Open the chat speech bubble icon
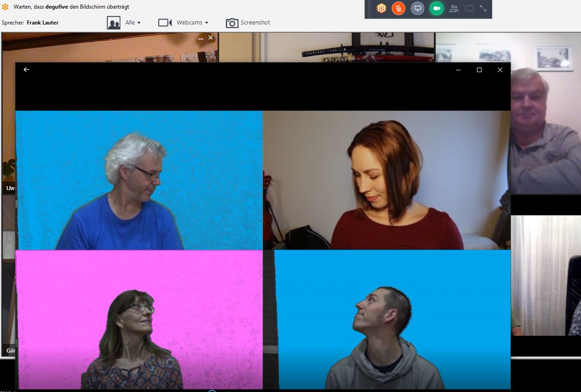Image resolution: width=581 pixels, height=392 pixels. click(x=470, y=8)
